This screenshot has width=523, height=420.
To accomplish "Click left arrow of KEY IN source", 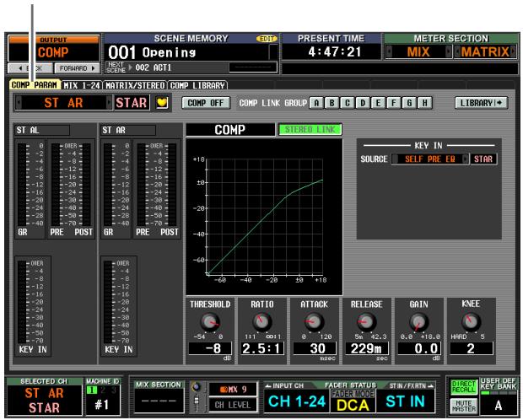I will 395,159.
